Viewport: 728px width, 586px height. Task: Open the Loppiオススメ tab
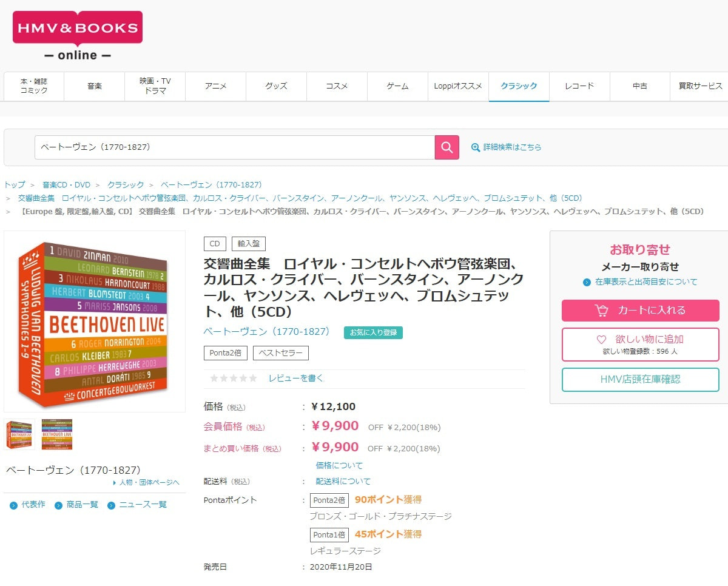tap(459, 86)
